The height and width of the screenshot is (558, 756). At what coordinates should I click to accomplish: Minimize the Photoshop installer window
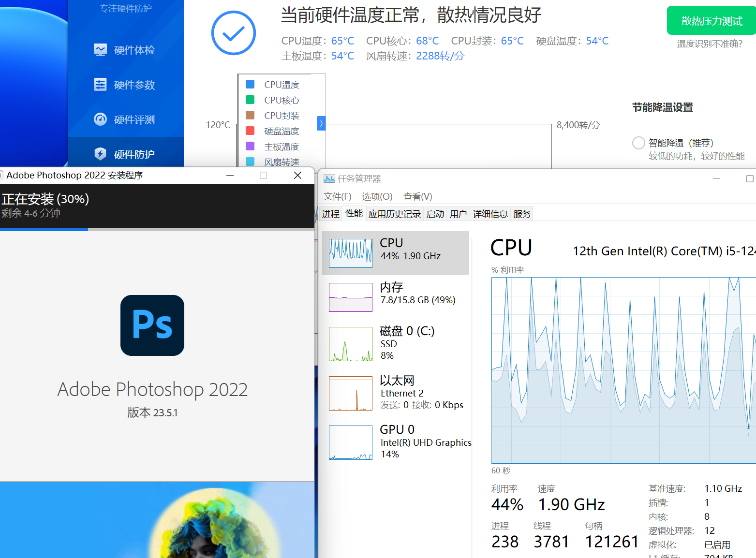[x=230, y=175]
